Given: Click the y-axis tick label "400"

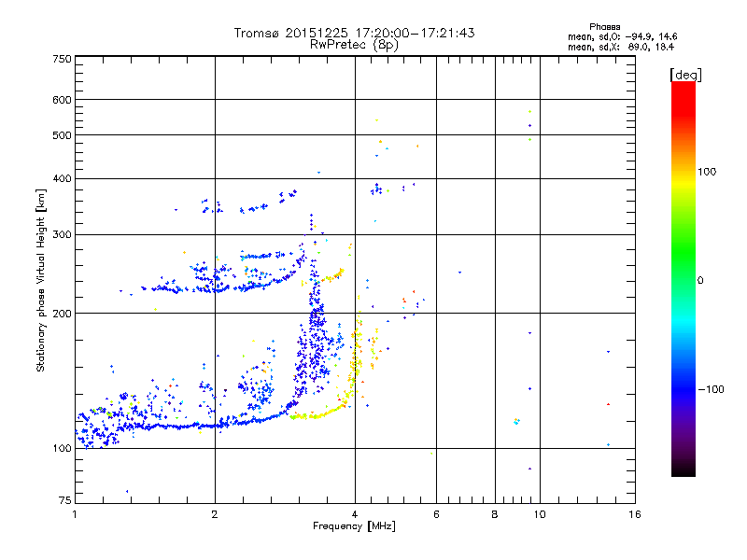Looking at the screenshot, I should (x=63, y=178).
